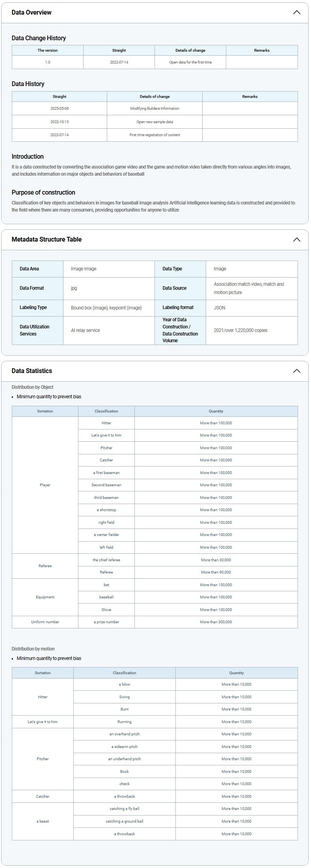
Task: Click the Metadata Structure Table heading
Action: (x=47, y=240)
